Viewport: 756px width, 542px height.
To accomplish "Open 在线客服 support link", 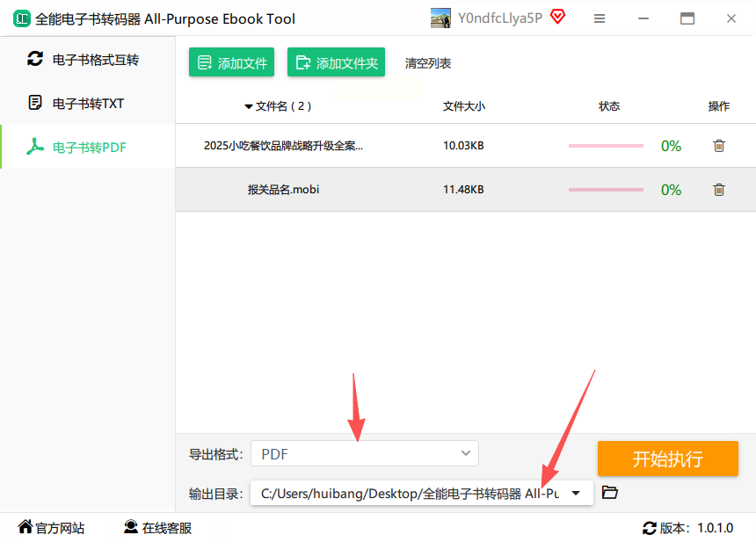I will coord(157,528).
